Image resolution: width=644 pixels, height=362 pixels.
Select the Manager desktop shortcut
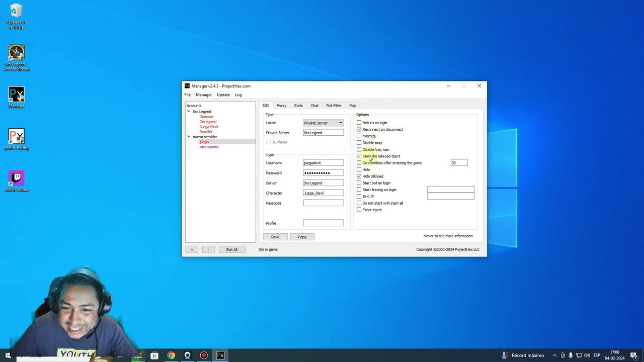tap(16, 98)
